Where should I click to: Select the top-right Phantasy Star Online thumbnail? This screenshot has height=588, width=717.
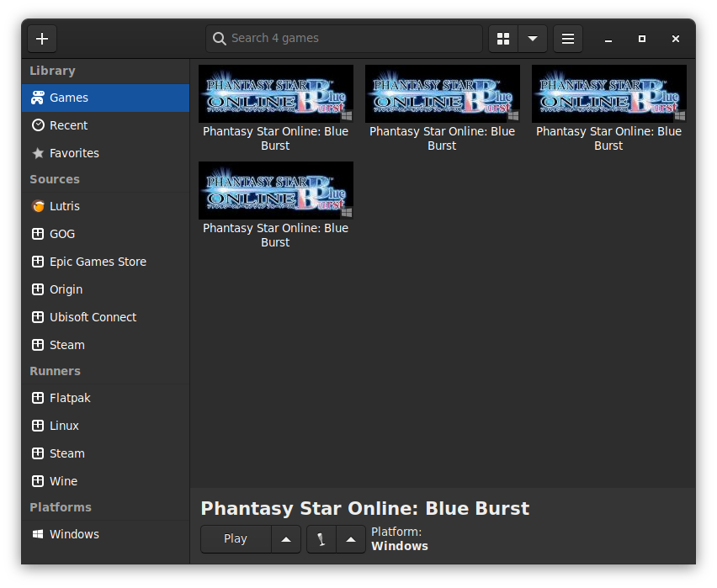pyautogui.click(x=609, y=93)
